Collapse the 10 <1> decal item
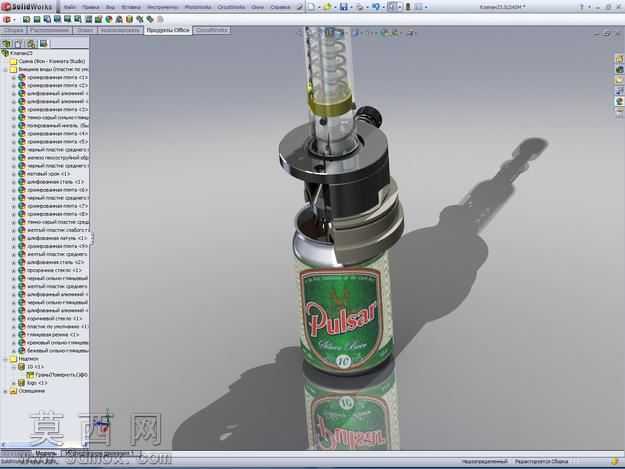The width and height of the screenshot is (625, 469). click(14, 367)
